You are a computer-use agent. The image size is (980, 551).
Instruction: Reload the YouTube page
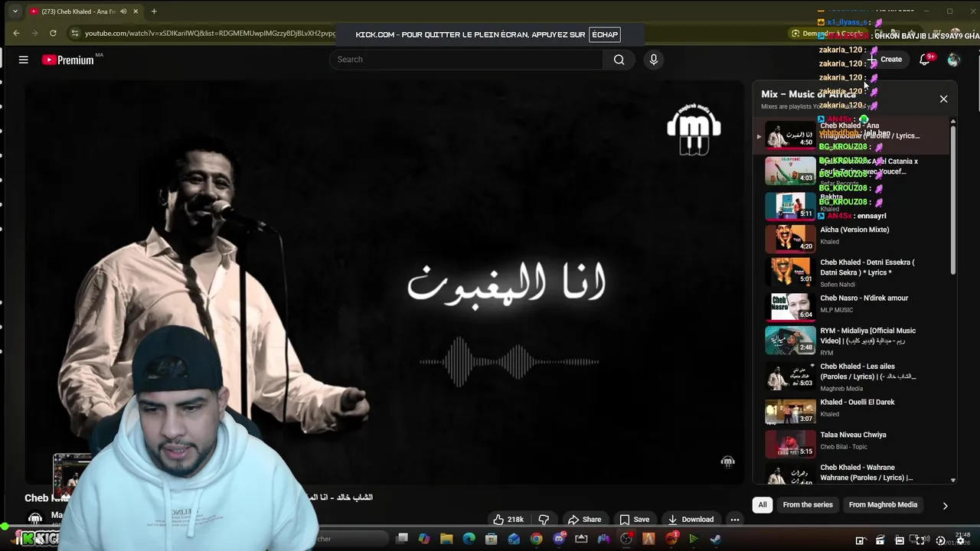(53, 33)
